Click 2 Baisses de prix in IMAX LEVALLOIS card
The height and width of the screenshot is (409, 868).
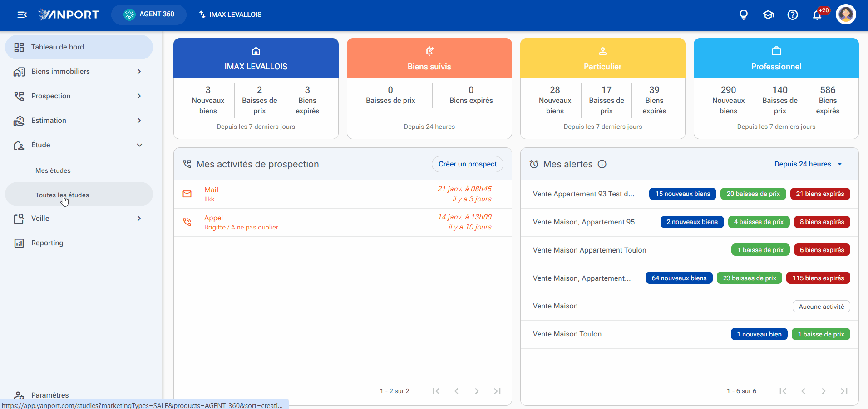click(x=260, y=100)
